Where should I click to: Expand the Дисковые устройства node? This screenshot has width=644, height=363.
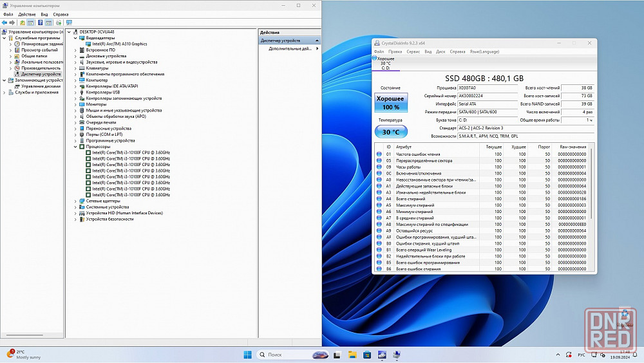tap(75, 56)
